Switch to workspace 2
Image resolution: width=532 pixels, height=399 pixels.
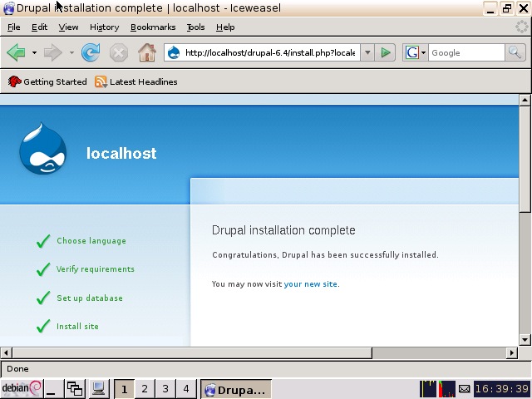(145, 388)
